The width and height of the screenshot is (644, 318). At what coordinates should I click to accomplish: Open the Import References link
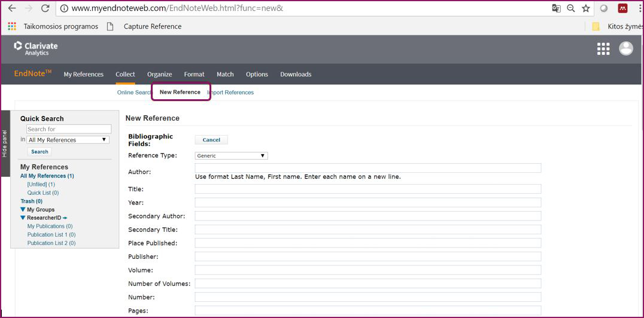[232, 93]
